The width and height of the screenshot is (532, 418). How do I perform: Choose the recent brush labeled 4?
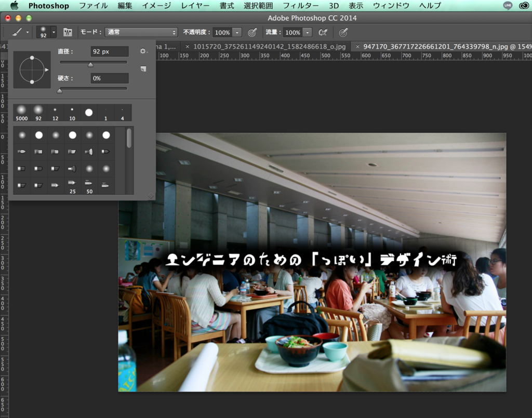[x=123, y=113]
